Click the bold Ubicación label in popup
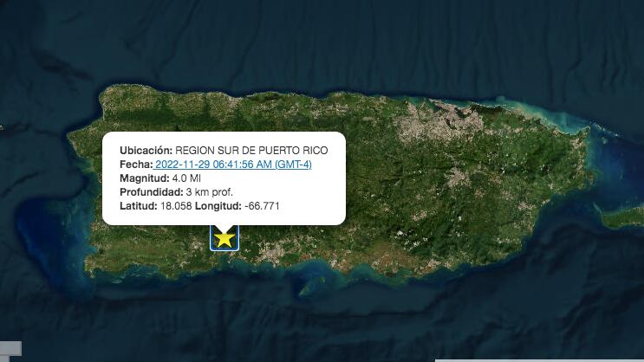644x362 pixels. (146, 150)
